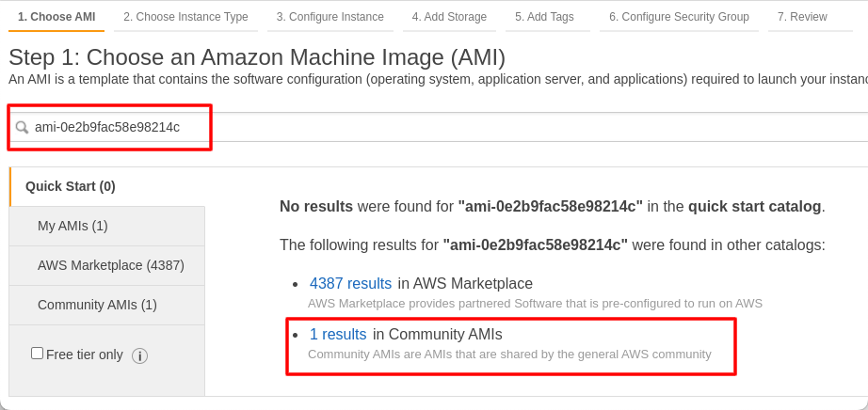Screen dimensions: 868x410
Task: Follow the 1 results Community link
Action: 338,334
